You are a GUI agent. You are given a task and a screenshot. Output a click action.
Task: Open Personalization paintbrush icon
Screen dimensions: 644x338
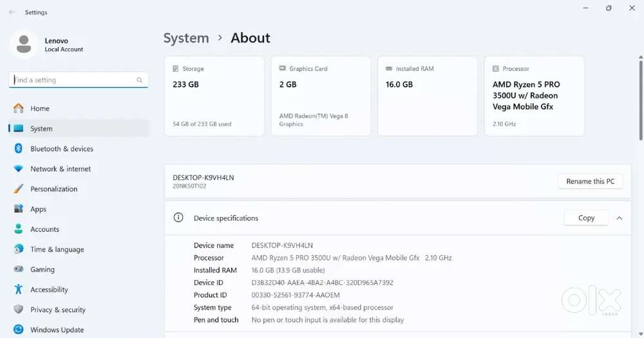pos(19,189)
